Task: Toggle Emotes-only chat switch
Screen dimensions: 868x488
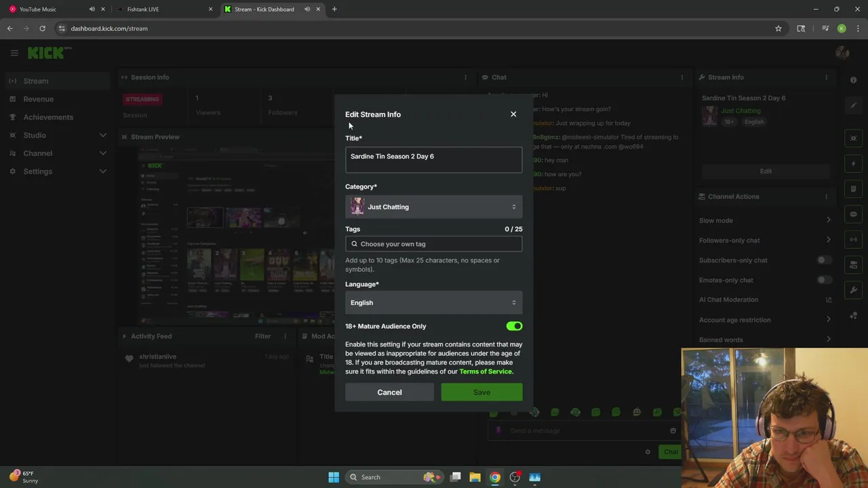Action: click(824, 280)
